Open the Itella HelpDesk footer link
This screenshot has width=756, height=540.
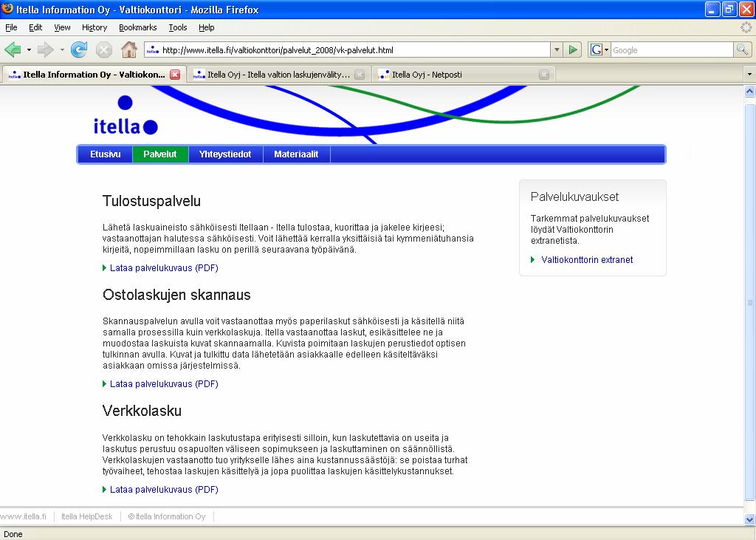(87, 516)
